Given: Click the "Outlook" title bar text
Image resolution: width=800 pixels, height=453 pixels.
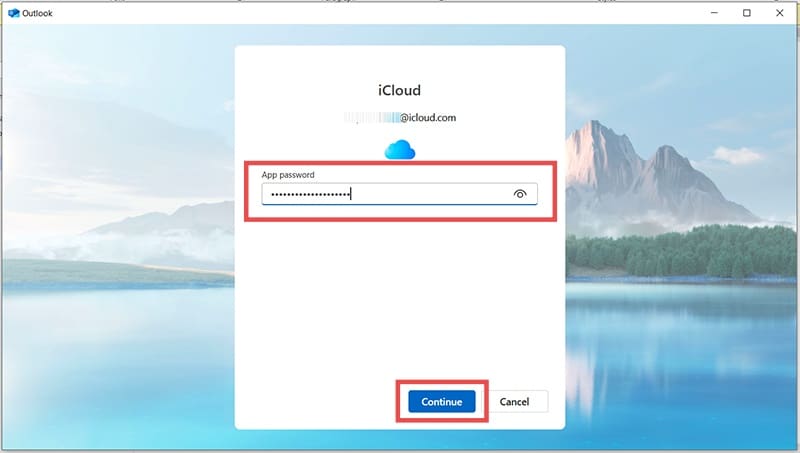Looking at the screenshot, I should (x=39, y=13).
